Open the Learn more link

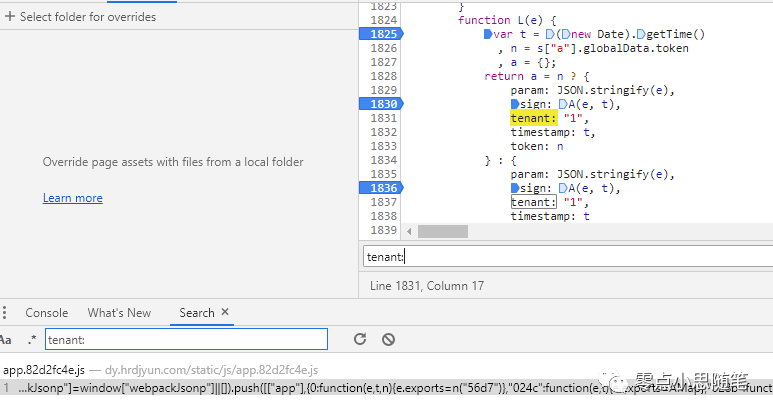(72, 198)
